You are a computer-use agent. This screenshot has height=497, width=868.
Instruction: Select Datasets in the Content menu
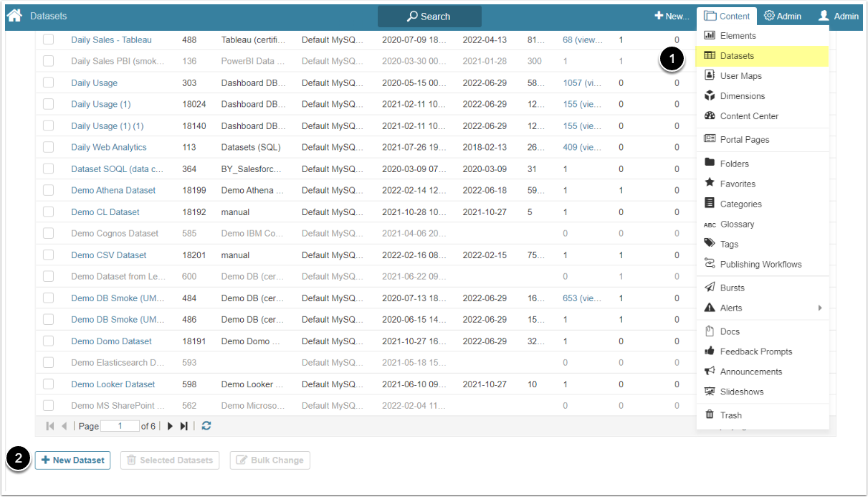point(736,56)
